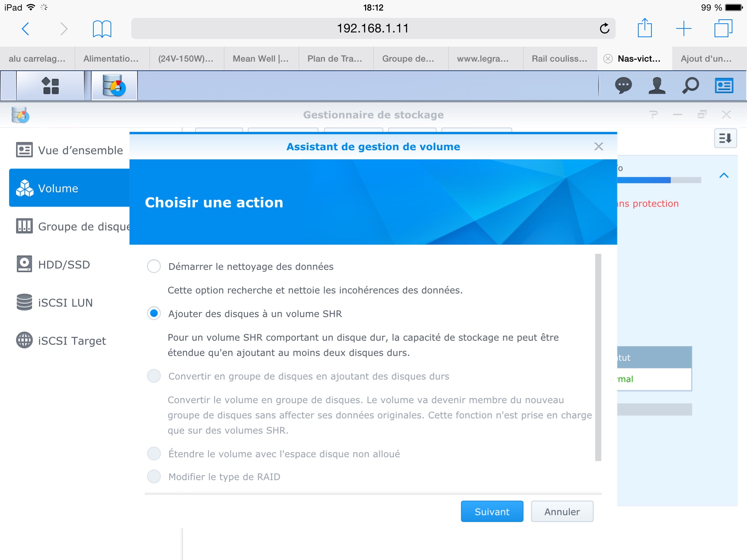The width and height of the screenshot is (747, 560).
Task: Reload the page with the refresh icon
Action: [604, 28]
